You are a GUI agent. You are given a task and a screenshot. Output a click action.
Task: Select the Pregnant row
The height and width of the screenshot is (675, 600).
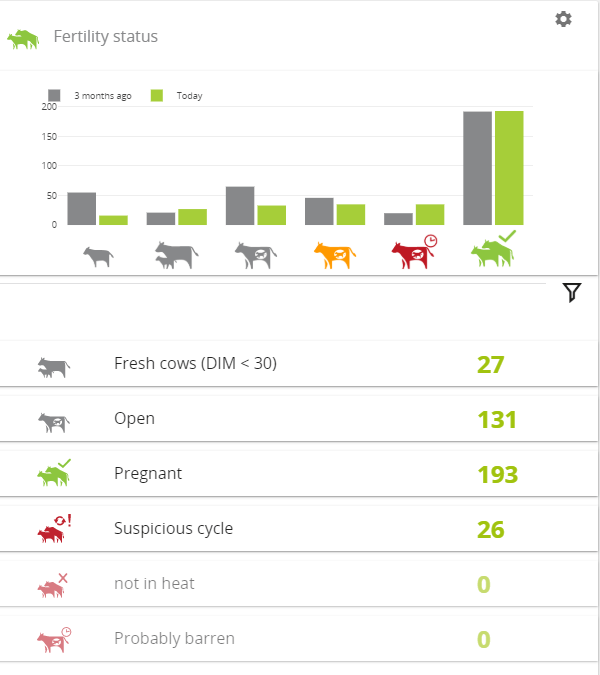point(299,474)
